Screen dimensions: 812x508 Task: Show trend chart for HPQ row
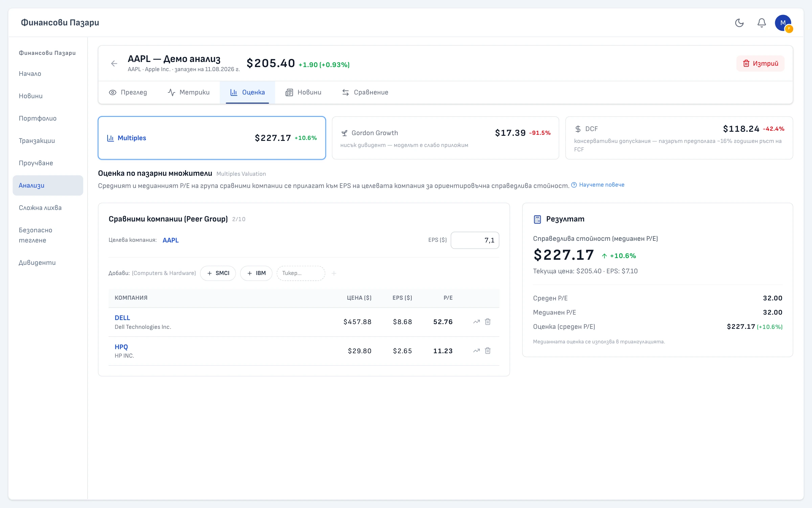(x=476, y=351)
